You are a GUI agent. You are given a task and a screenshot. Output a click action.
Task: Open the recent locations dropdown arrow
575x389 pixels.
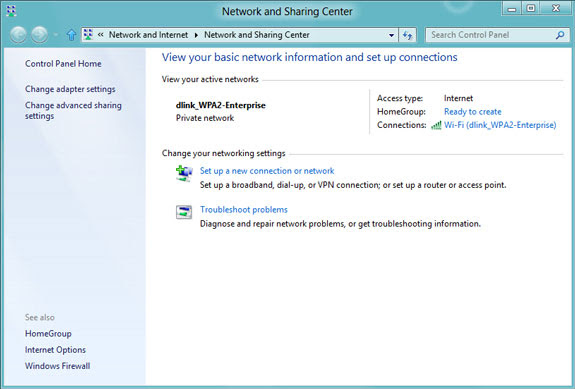(55, 35)
